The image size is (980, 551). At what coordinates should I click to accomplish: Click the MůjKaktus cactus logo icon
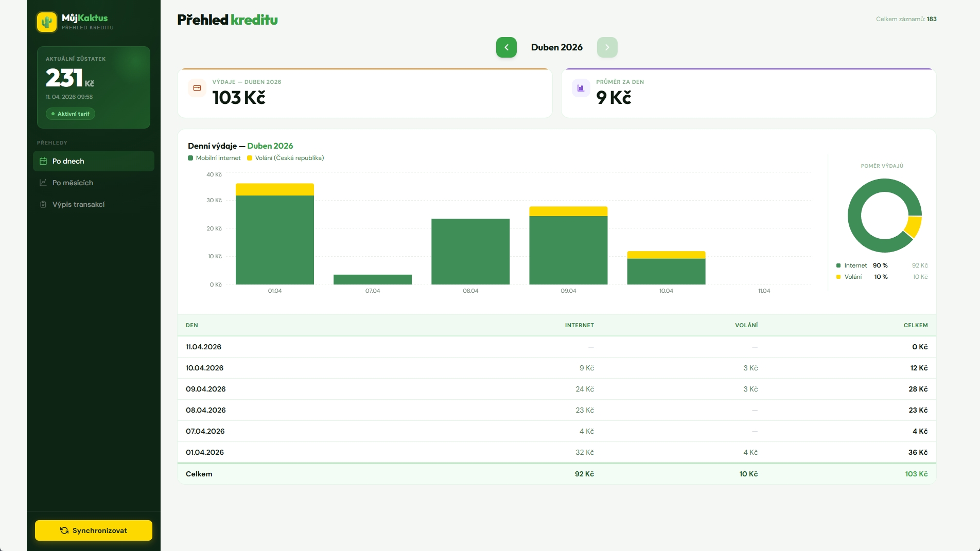tap(47, 22)
